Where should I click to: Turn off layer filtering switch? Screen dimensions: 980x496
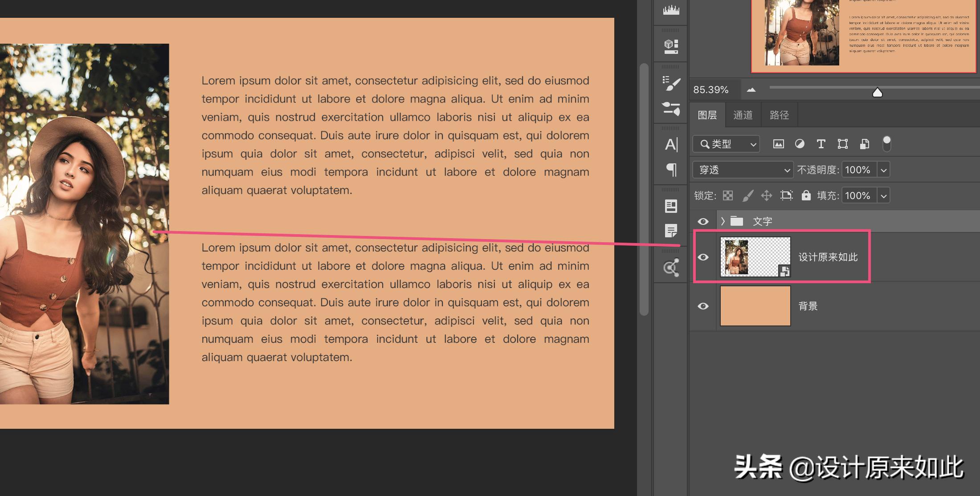886,144
